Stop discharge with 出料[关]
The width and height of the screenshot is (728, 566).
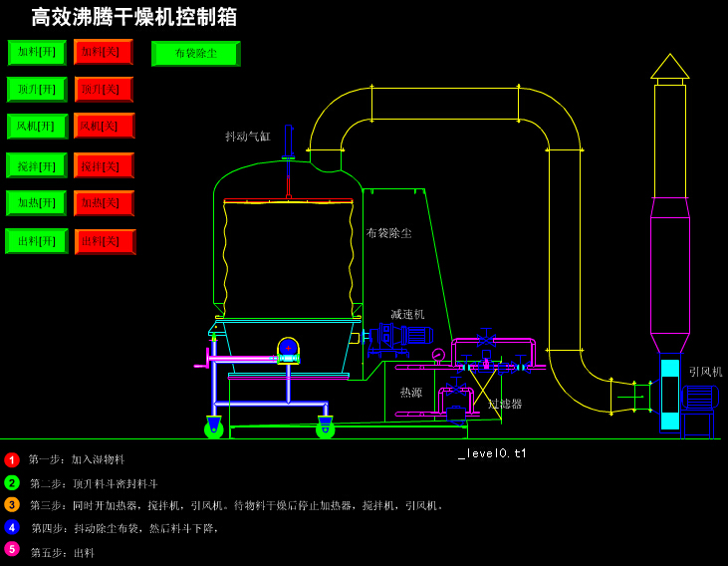pyautogui.click(x=105, y=241)
